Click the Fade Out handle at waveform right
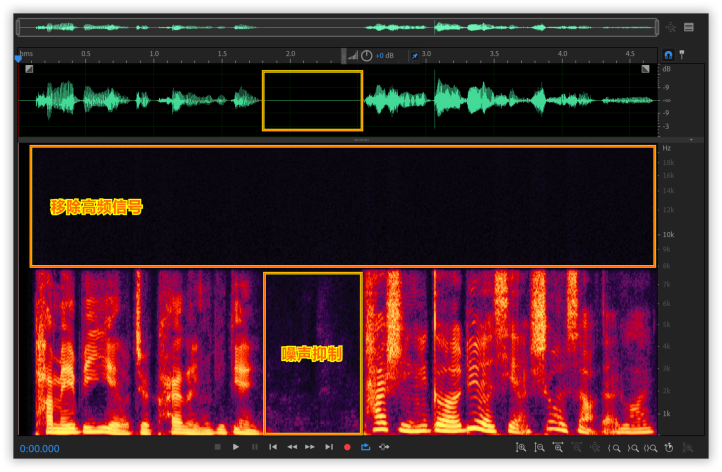The height and width of the screenshot is (472, 722). (646, 69)
